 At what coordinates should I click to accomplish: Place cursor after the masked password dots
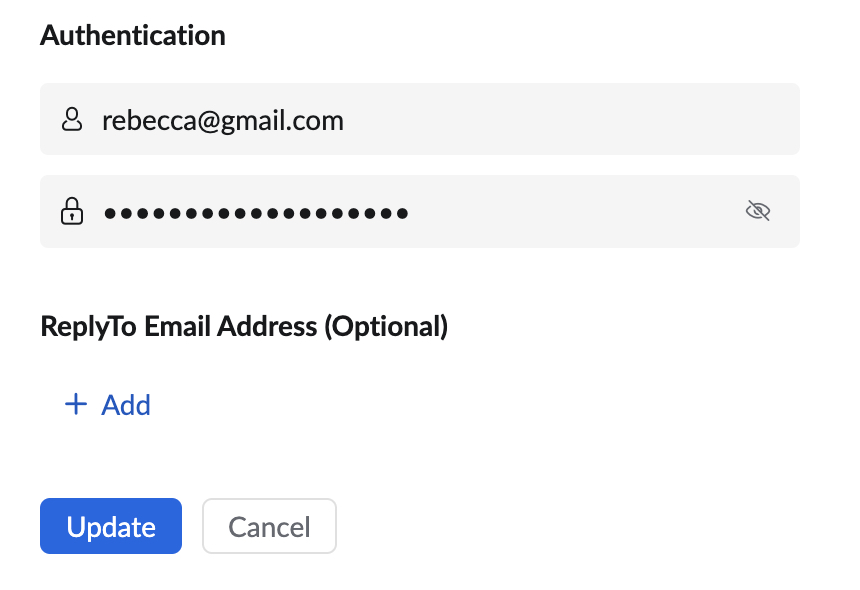[412, 213]
